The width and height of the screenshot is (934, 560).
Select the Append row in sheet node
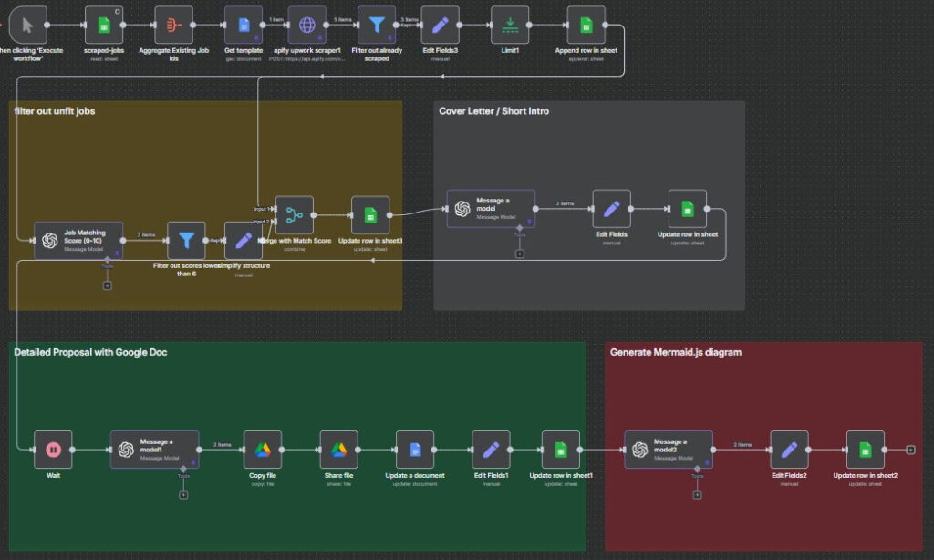point(586,25)
